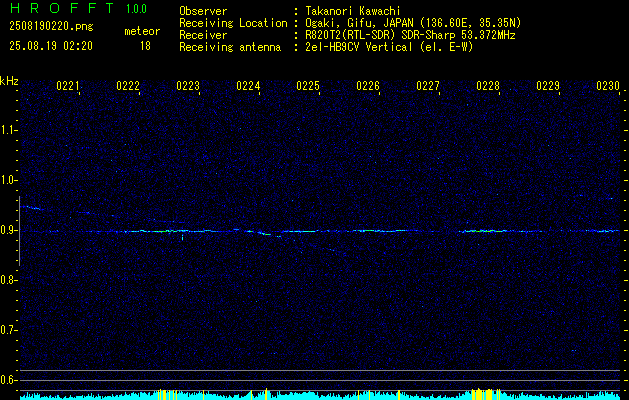The image size is (629, 400).
Task: Click the 0227 time marker
Action: click(x=428, y=86)
